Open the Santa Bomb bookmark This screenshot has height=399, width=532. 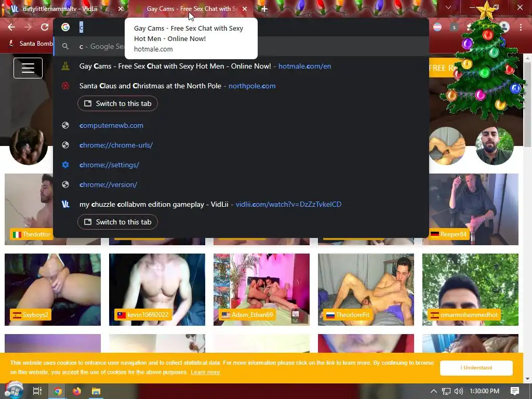31,44
